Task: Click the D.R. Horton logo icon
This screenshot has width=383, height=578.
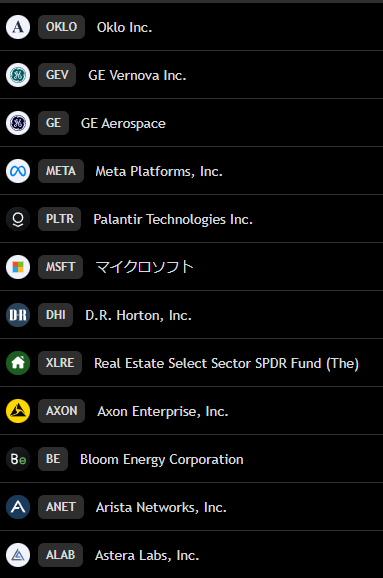Action: click(18, 315)
